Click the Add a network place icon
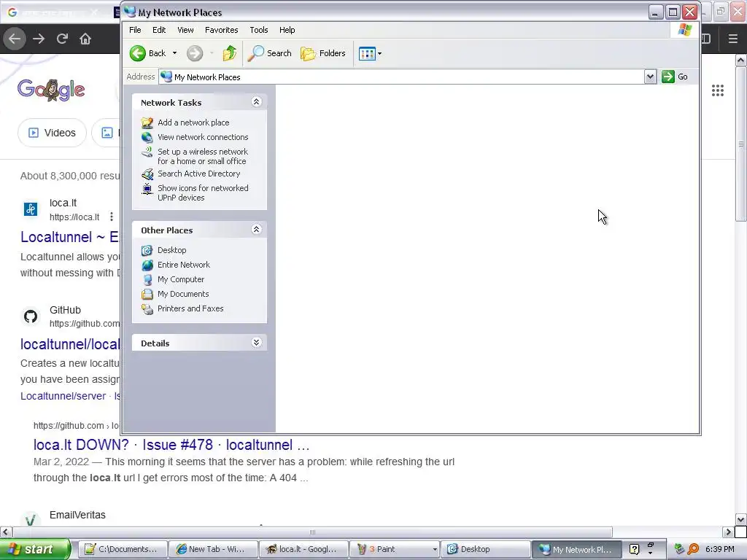This screenshot has width=747, height=560. [x=147, y=122]
